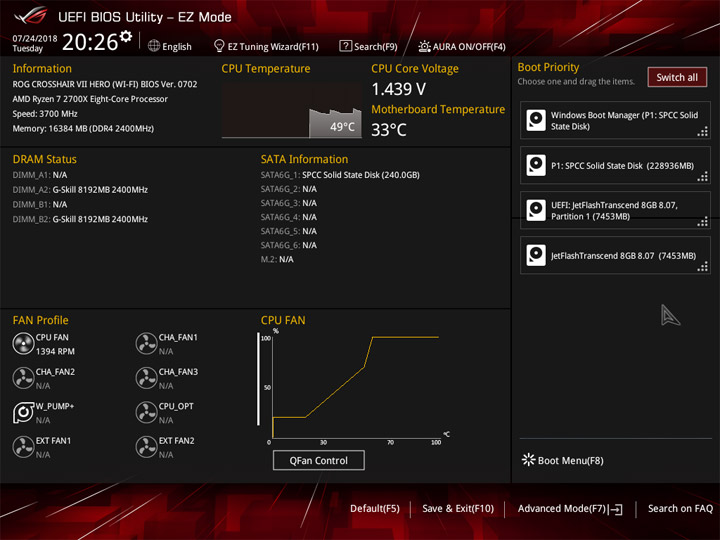
Task: Click the ROG logo
Action: tap(31, 16)
